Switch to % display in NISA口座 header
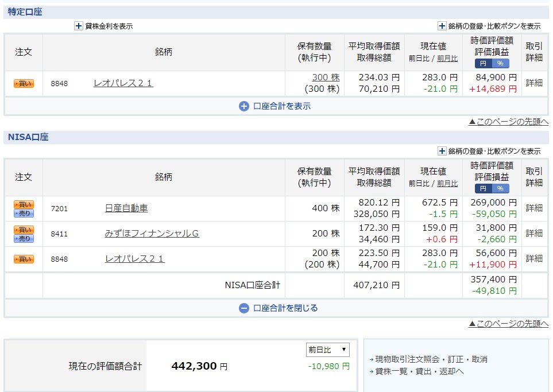Image resolution: width=553 pixels, height=392 pixels. click(500, 189)
